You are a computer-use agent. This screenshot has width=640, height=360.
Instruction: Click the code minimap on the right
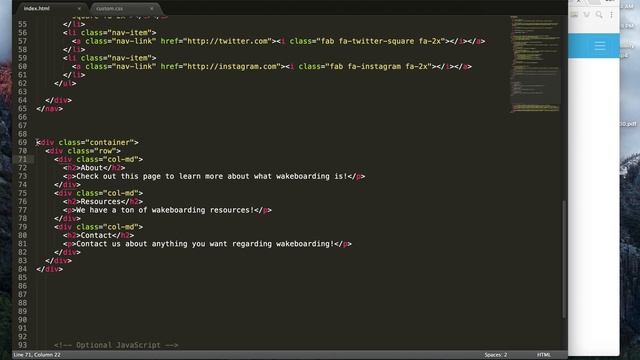click(535, 64)
